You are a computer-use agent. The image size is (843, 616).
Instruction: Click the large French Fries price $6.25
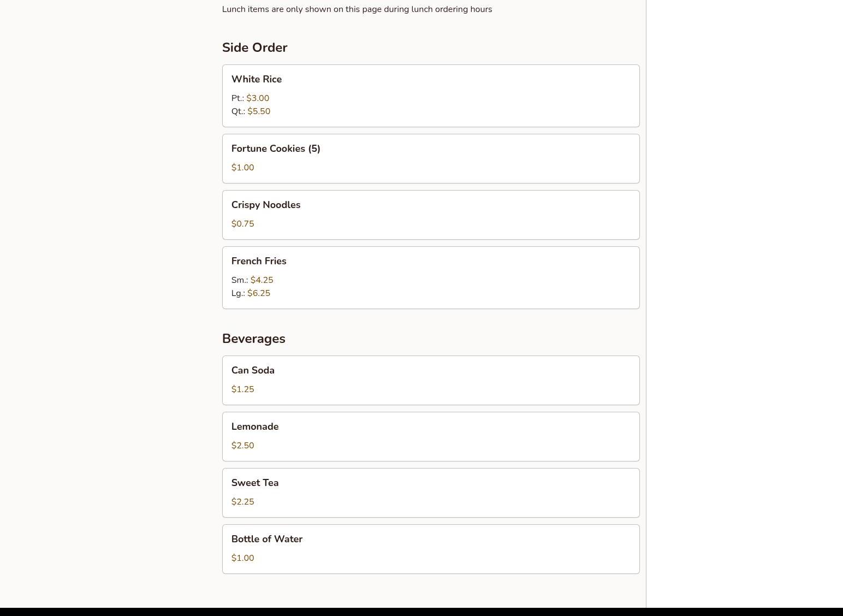click(259, 293)
